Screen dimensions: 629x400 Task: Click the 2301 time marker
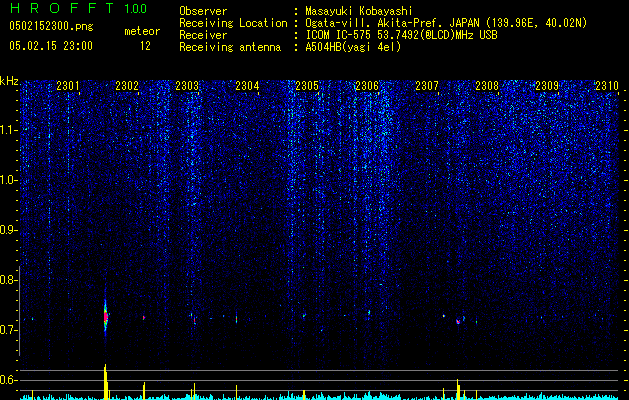[x=68, y=85]
